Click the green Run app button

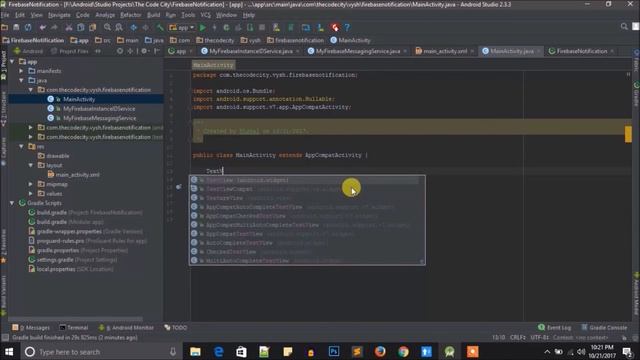202,27
